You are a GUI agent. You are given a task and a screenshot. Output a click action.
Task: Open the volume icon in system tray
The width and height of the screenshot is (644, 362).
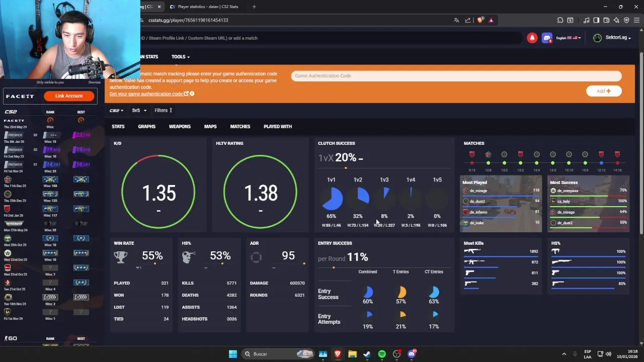608,354
